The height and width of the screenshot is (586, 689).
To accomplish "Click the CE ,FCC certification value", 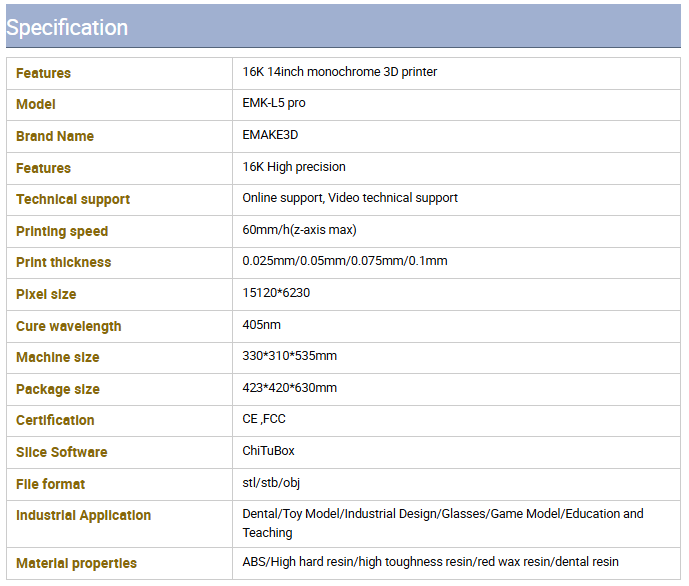I will click(x=264, y=419).
